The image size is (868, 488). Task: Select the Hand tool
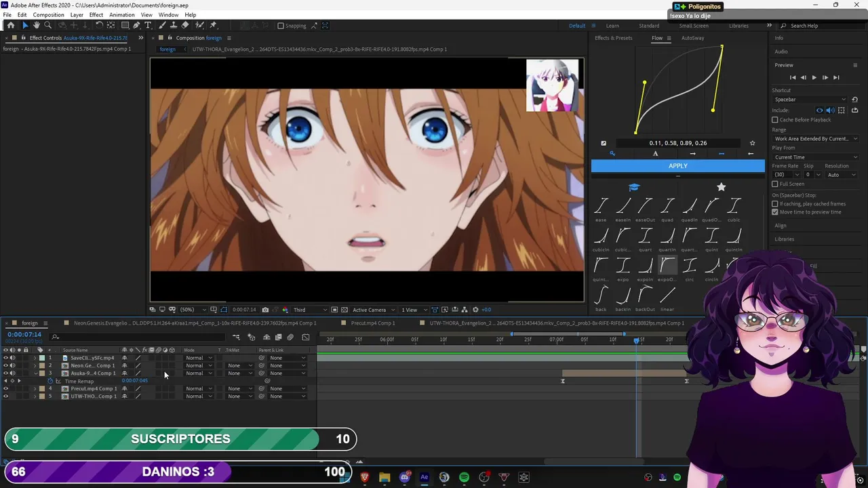pyautogui.click(x=37, y=25)
